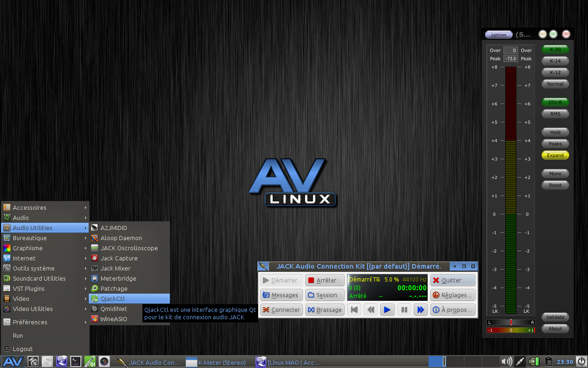Launch the web browser globe icon in taskbar
Viewport: 588px width, 368px height.
pyautogui.click(x=62, y=362)
